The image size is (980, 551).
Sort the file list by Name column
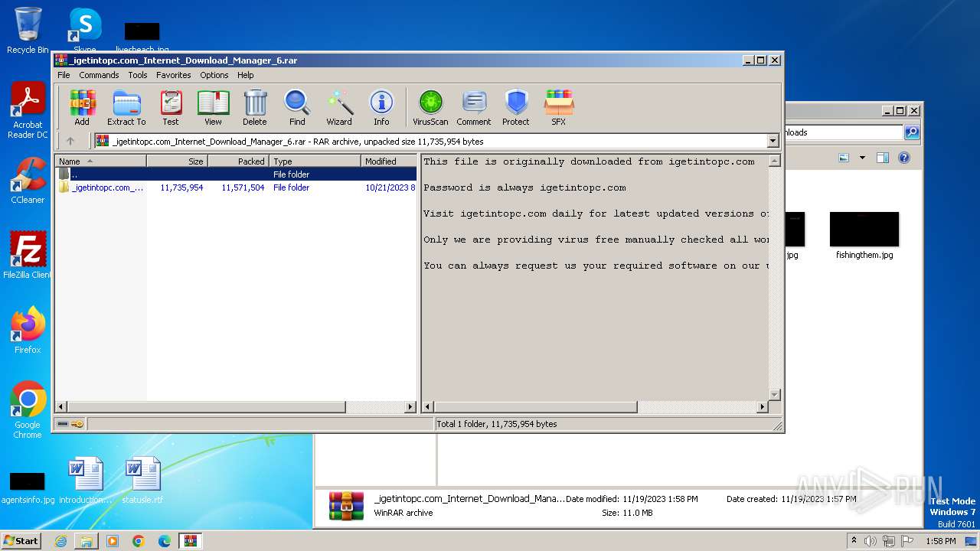[101, 161]
